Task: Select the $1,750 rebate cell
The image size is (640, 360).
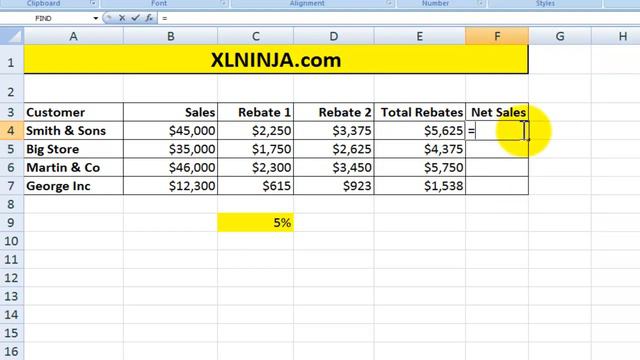Action: point(256,149)
